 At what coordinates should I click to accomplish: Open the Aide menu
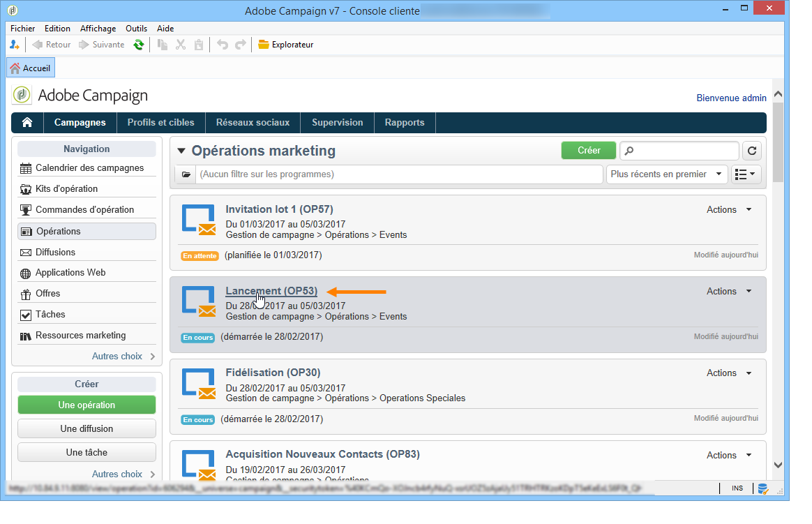165,29
